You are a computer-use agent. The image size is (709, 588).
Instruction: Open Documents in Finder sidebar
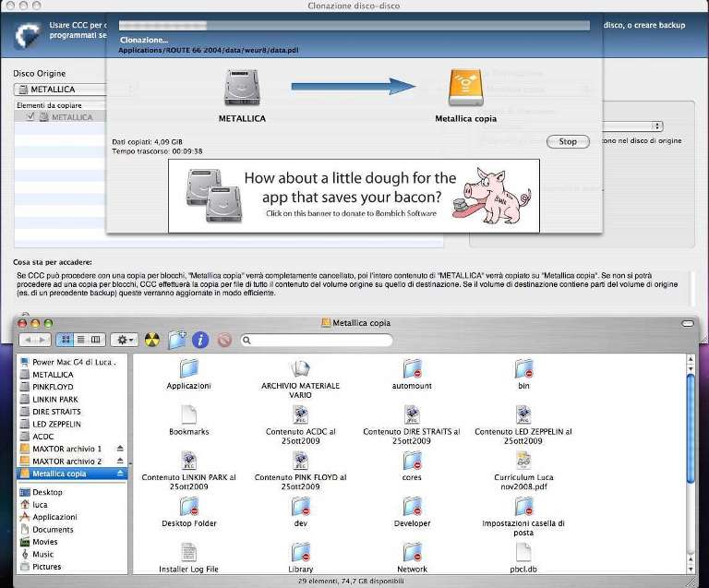click(72, 529)
